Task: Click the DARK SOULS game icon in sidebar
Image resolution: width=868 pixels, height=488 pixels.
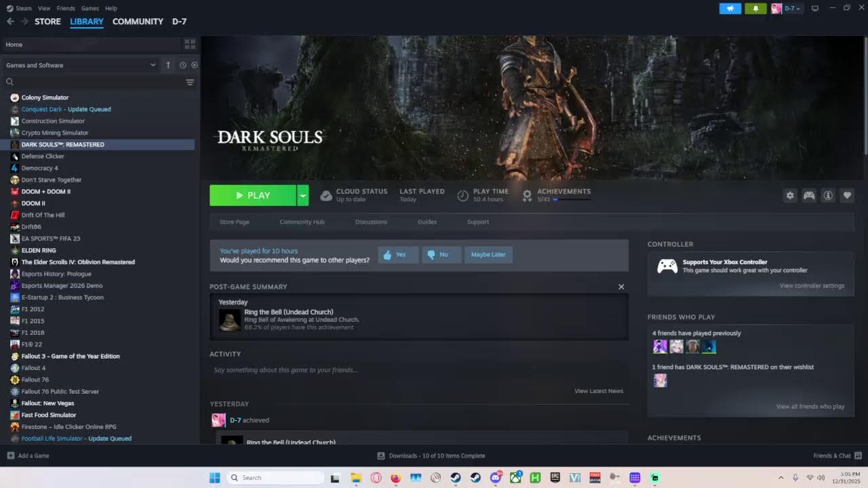Action: [15, 144]
